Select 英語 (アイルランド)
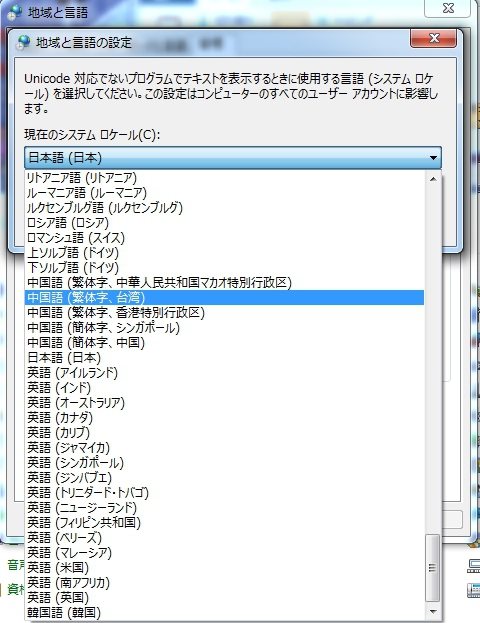The width and height of the screenshot is (480, 623). 224,373
